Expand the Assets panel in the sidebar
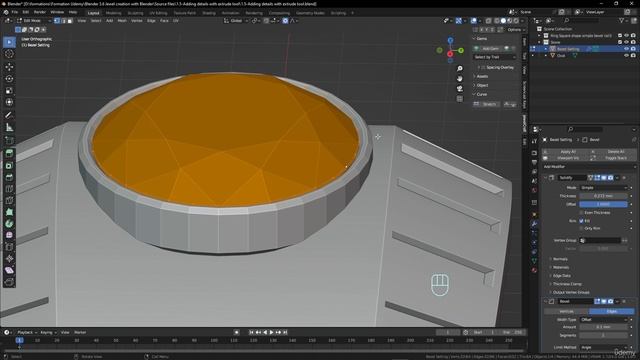640x360 pixels. click(x=482, y=76)
